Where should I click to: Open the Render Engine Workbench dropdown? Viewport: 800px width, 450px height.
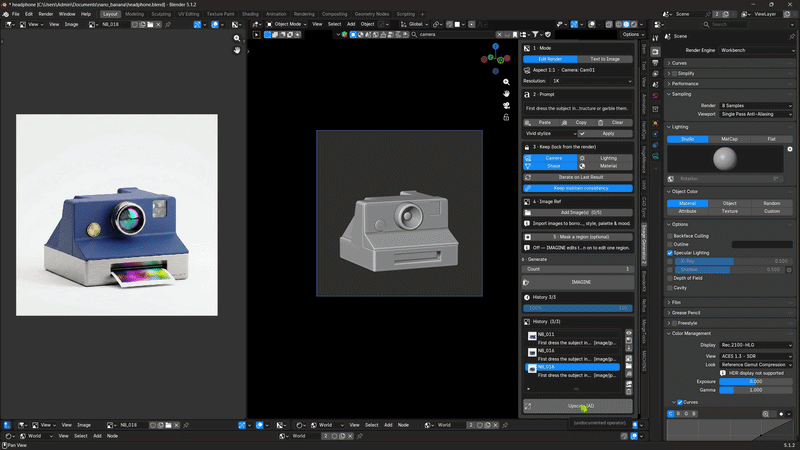[757, 50]
